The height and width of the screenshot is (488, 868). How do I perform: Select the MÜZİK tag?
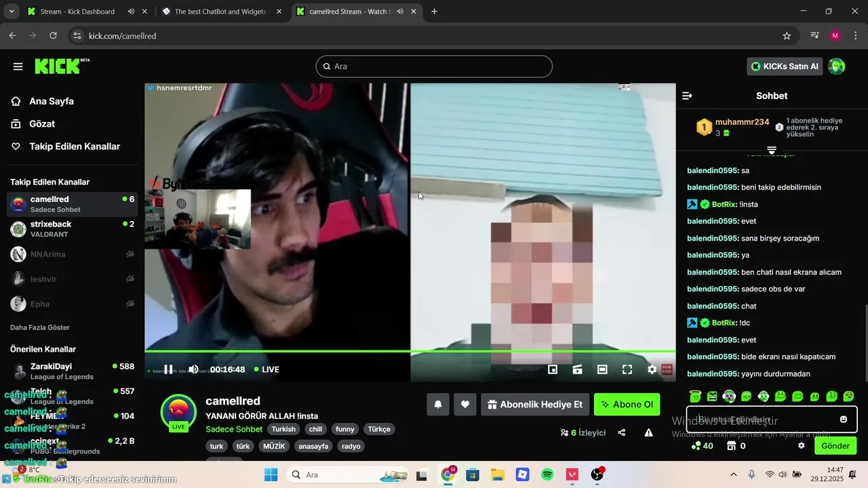click(274, 446)
